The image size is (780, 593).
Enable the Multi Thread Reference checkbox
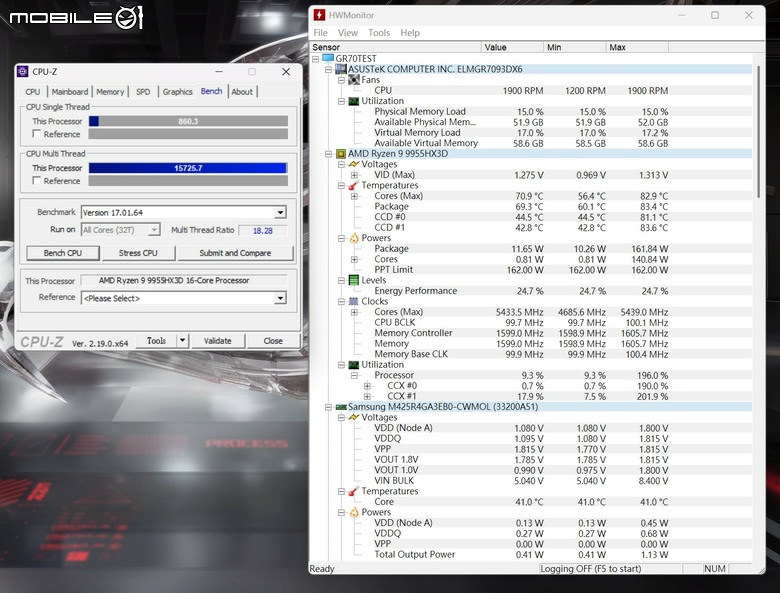pyautogui.click(x=36, y=180)
